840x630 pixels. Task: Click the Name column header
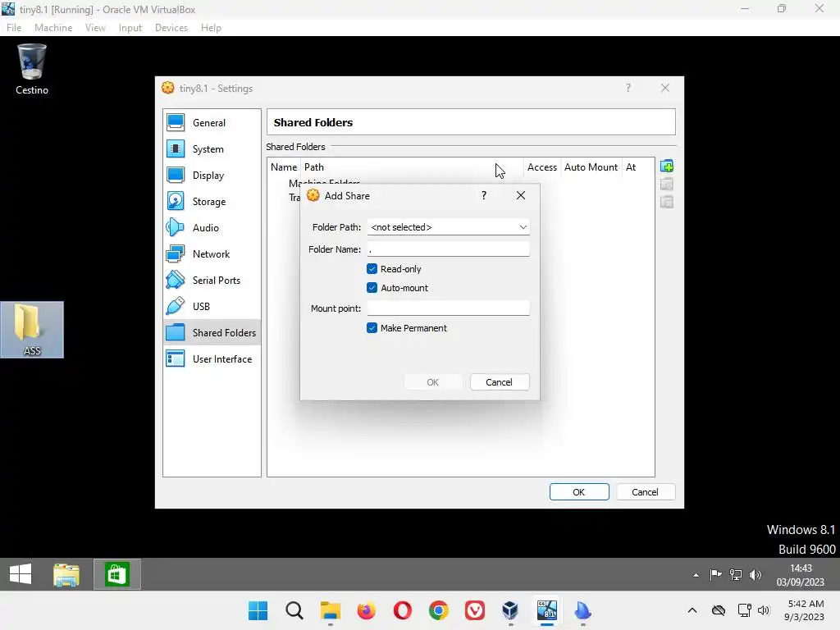(x=284, y=167)
